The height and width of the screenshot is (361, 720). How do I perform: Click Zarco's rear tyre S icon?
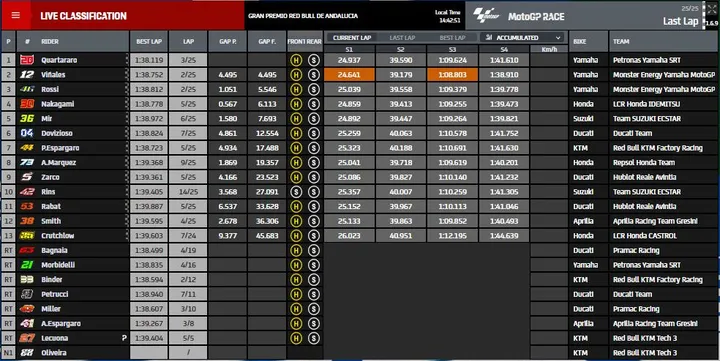(314, 177)
